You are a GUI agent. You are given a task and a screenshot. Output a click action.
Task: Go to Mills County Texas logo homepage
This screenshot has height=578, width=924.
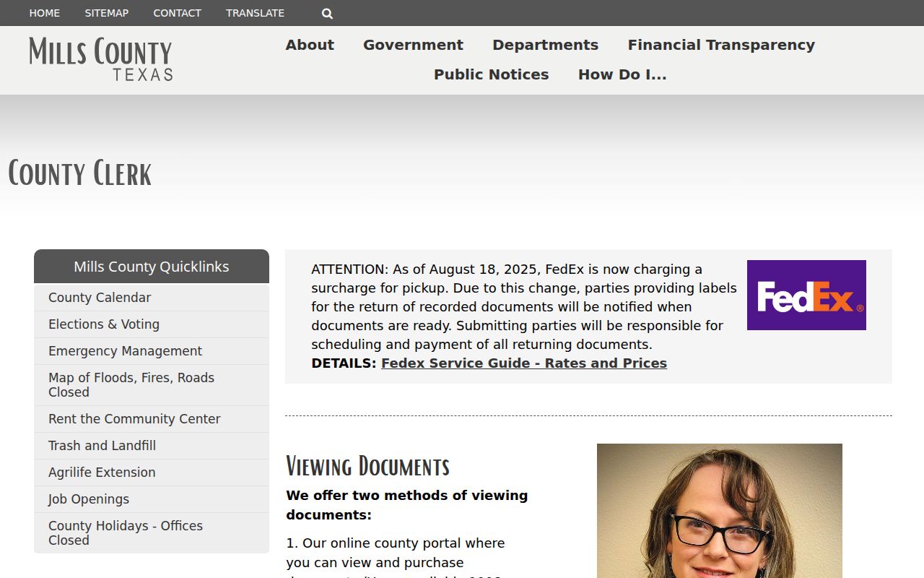(x=101, y=59)
